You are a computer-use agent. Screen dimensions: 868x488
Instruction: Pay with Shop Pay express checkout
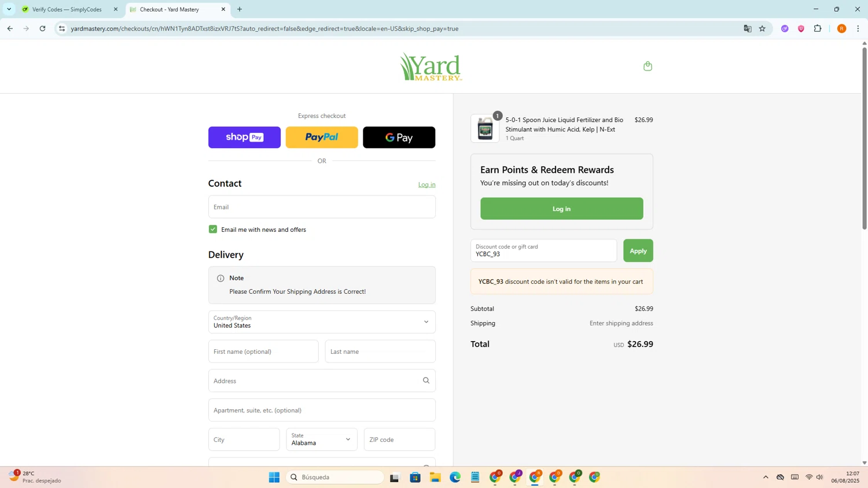click(244, 138)
